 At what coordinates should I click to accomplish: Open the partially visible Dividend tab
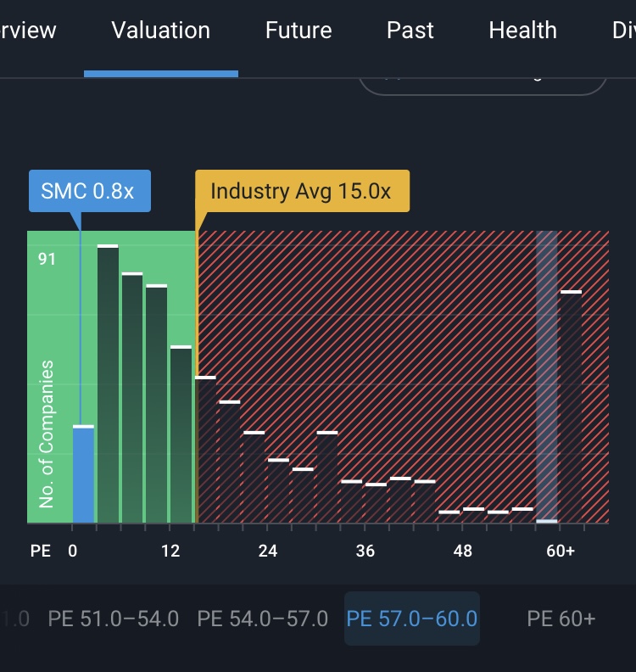(623, 31)
